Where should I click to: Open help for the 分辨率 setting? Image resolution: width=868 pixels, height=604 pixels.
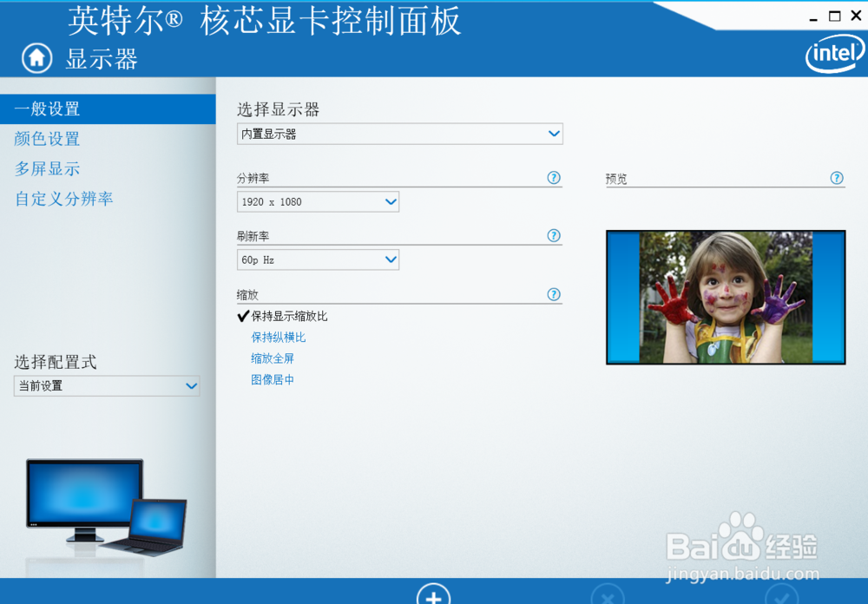[553, 178]
